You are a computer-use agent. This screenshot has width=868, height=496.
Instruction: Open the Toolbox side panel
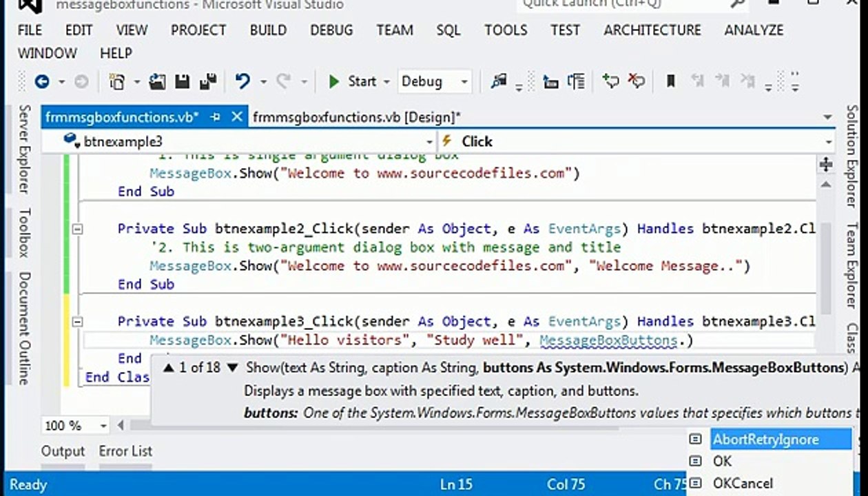pyautogui.click(x=24, y=233)
